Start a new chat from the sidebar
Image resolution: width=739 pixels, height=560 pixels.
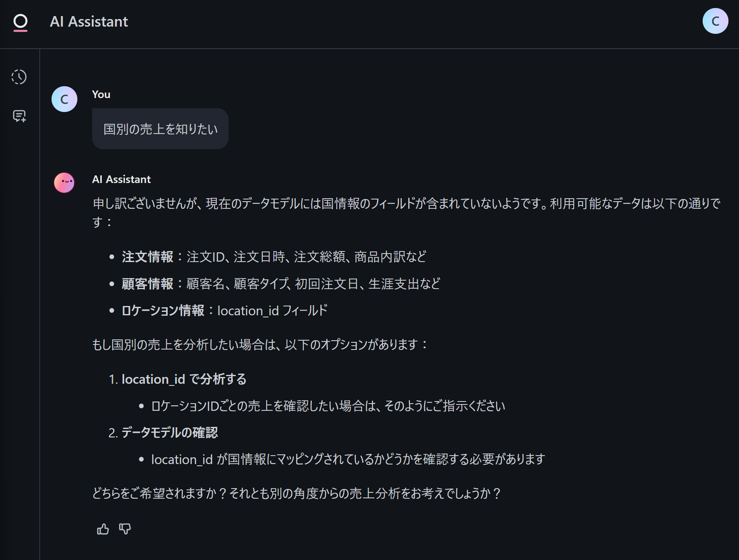pos(19,116)
